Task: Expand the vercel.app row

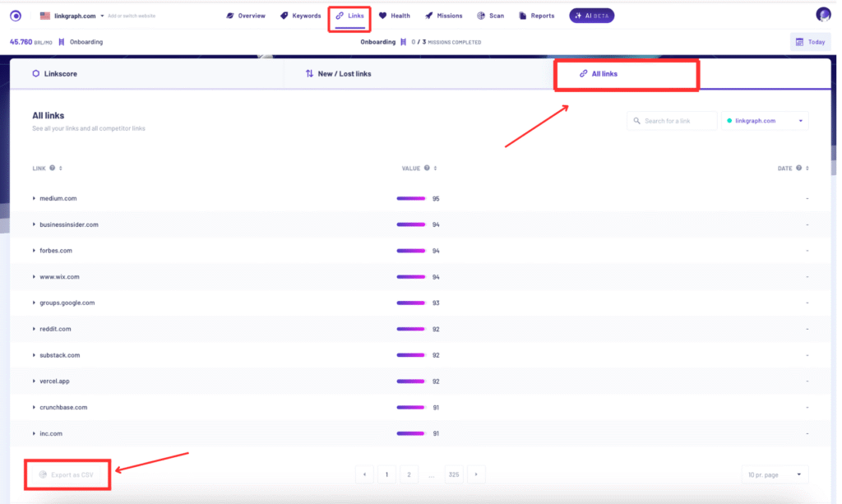Action: click(34, 381)
